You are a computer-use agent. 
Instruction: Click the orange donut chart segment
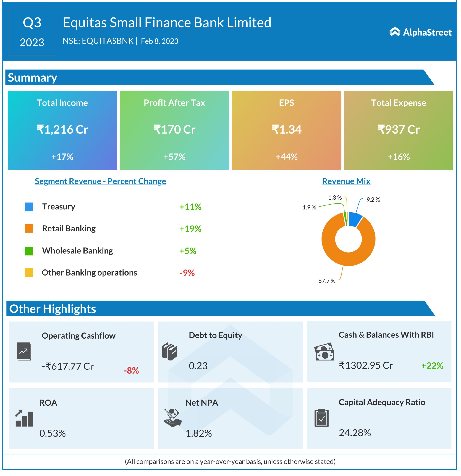(x=348, y=259)
